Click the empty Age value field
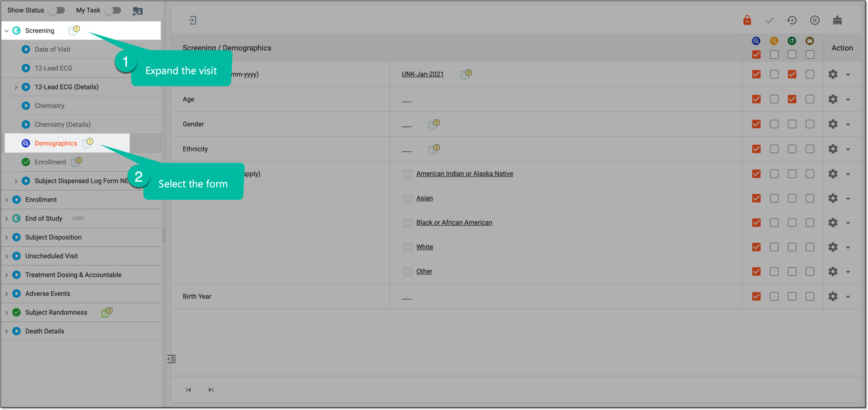Screen dimensions: 868x410 click(x=407, y=101)
